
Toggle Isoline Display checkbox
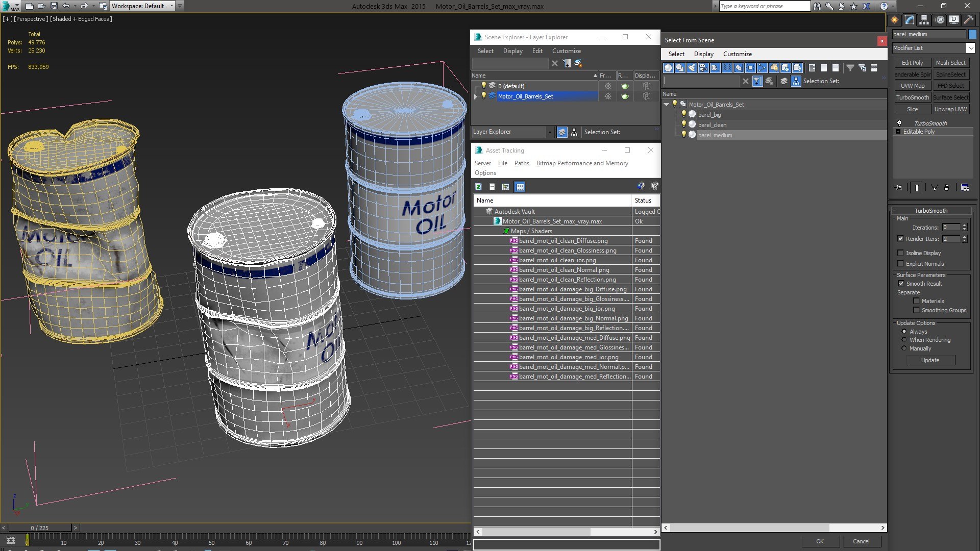click(x=901, y=253)
